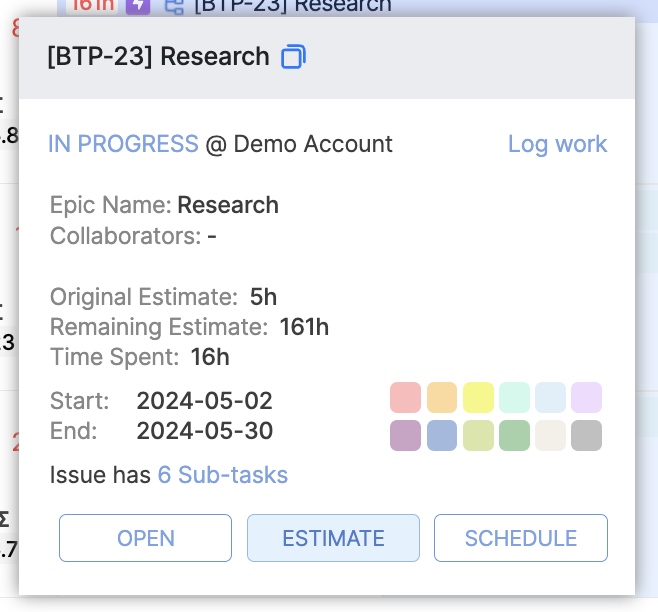Select the off-white beige color swatch
The width and height of the screenshot is (658, 612).
tap(550, 435)
